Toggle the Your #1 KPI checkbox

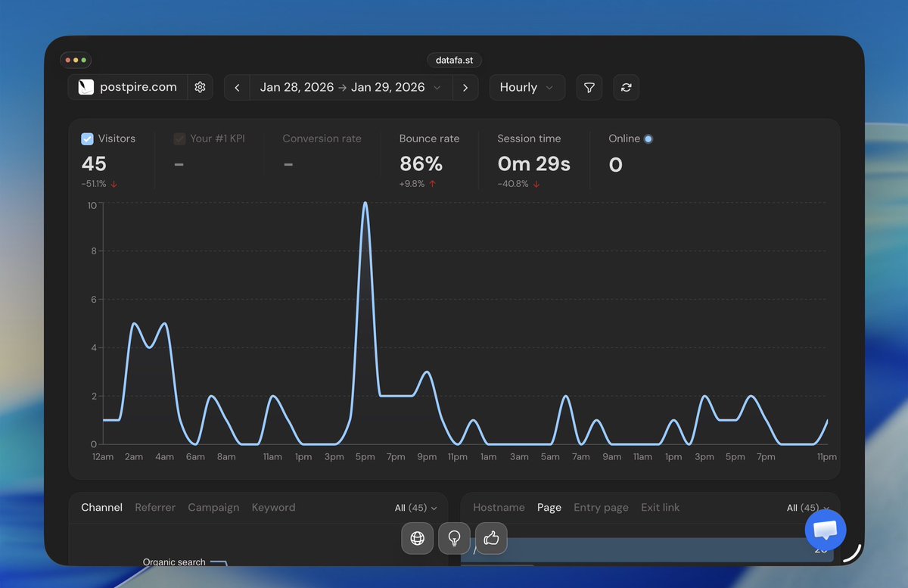point(179,138)
